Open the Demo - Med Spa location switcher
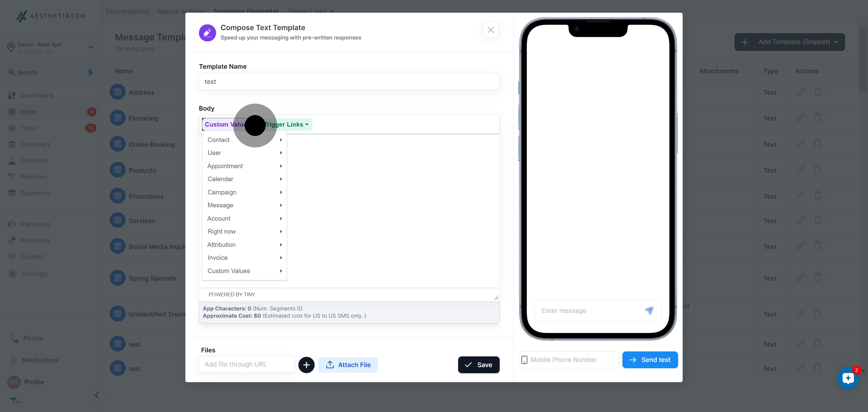 coord(51,48)
